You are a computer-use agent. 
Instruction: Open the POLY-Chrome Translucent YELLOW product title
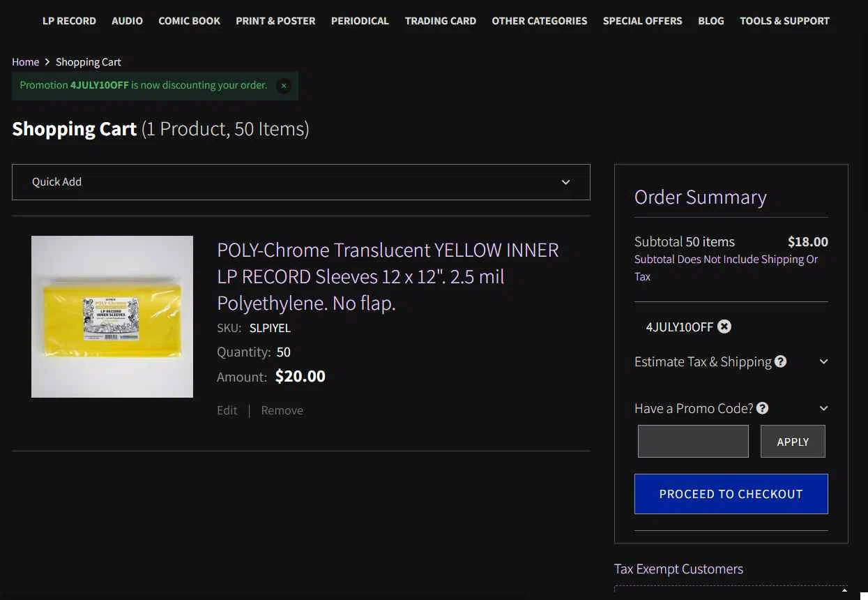388,276
